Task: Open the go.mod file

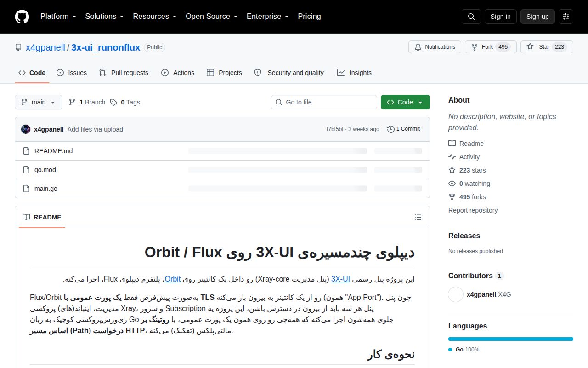Action: 45,170
